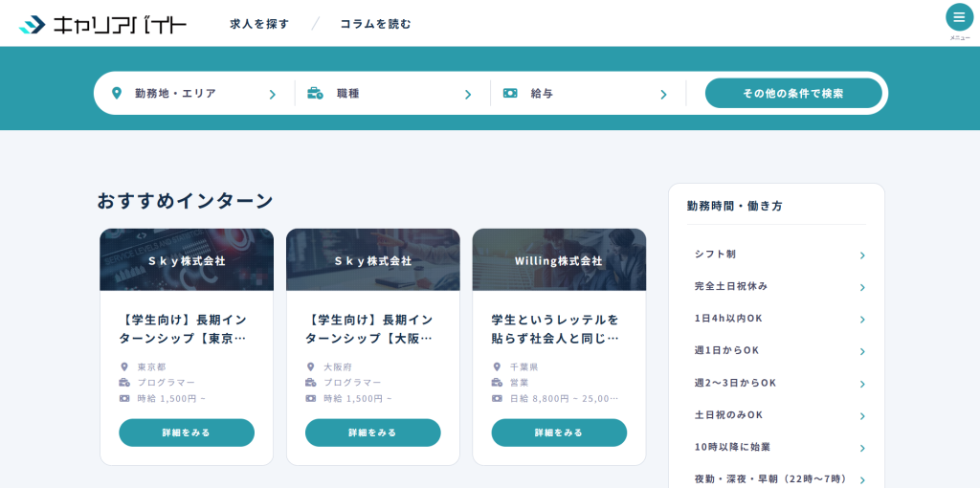The height and width of the screenshot is (488, 980).
Task: Click その他の条件で検索 button
Action: [793, 93]
